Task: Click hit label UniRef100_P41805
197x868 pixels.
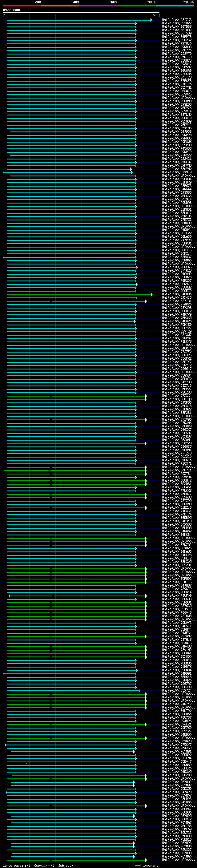Action: (177, 802)
